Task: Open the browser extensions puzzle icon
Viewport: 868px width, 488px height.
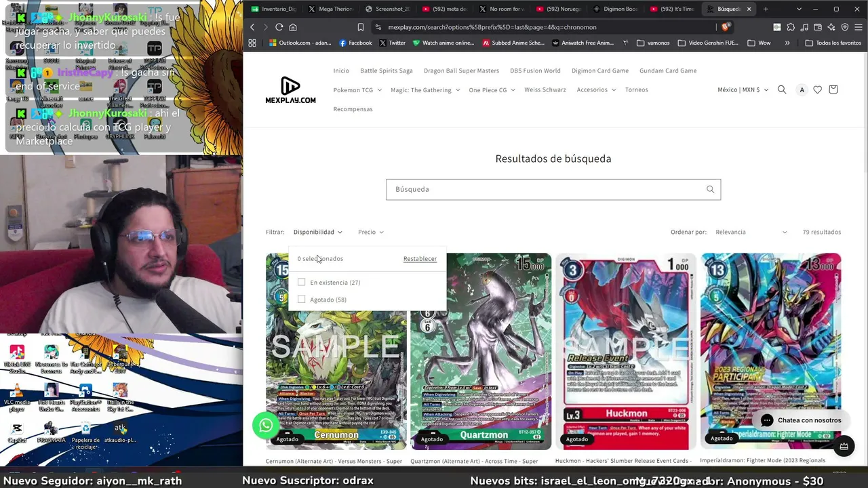Action: tap(791, 27)
